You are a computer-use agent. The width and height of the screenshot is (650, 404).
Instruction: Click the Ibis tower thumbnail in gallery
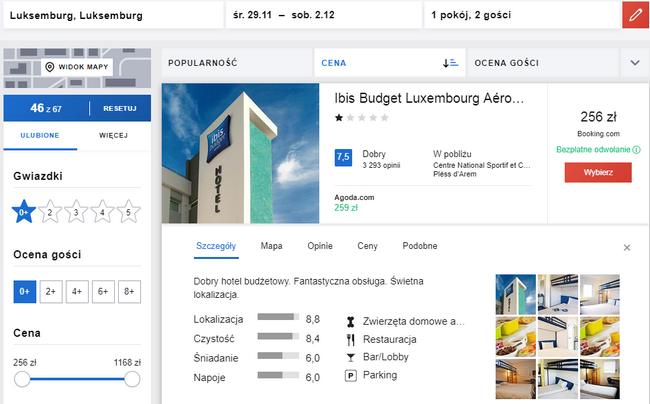pos(516,295)
